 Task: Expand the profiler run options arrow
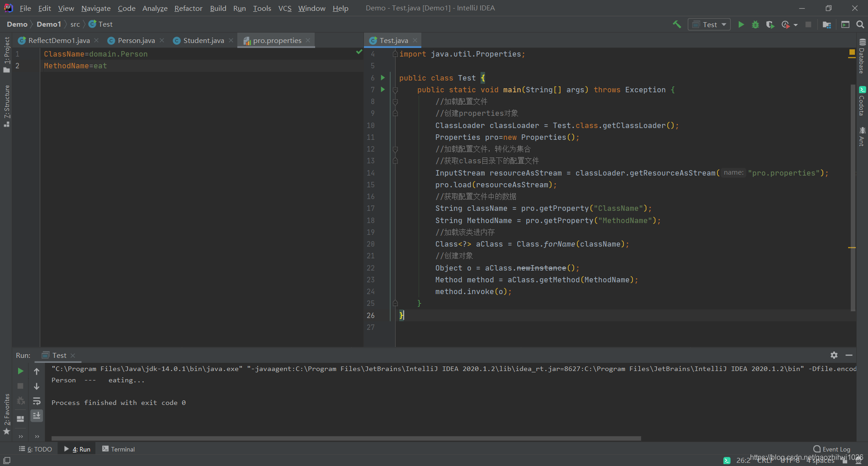796,25
